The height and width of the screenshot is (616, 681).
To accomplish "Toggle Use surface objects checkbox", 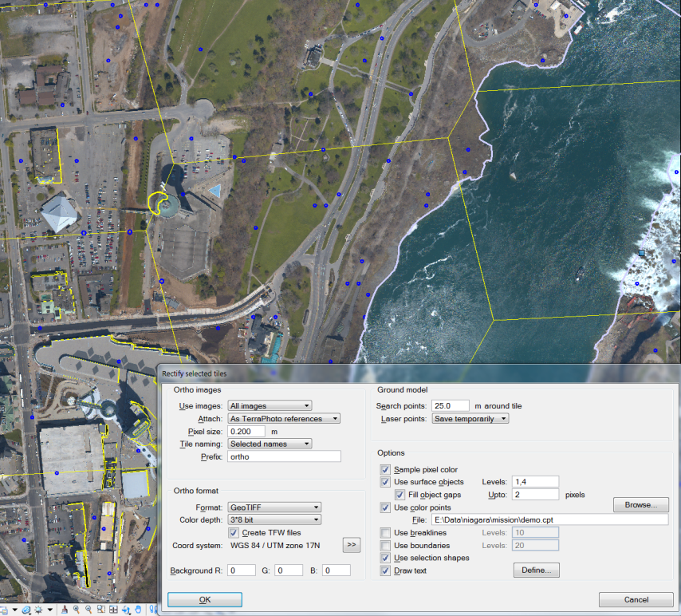I will pos(385,482).
